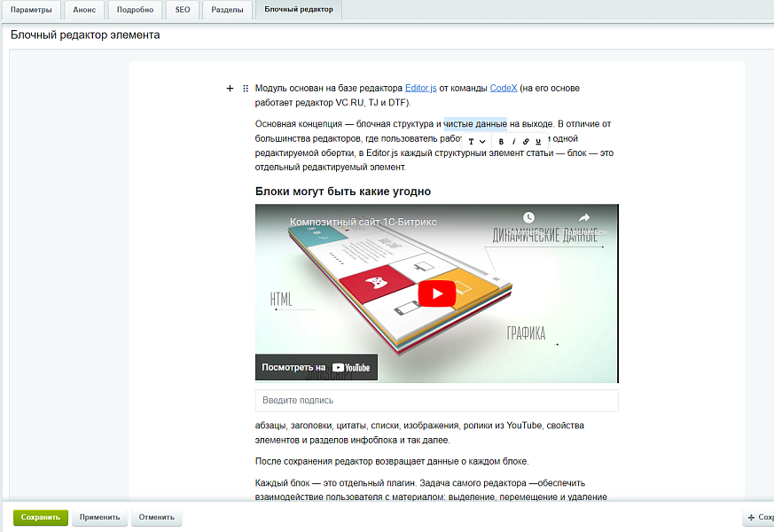Play the YouTube video
Image resolution: width=774 pixels, height=532 pixels.
pos(436,293)
